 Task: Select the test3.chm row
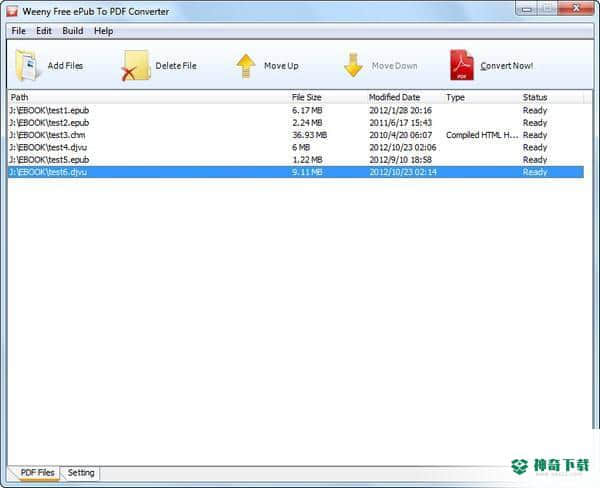click(x=296, y=135)
